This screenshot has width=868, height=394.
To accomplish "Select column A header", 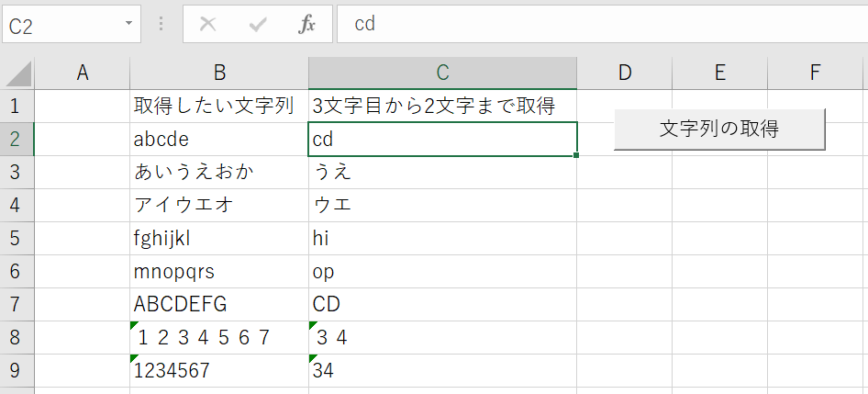I will point(83,73).
